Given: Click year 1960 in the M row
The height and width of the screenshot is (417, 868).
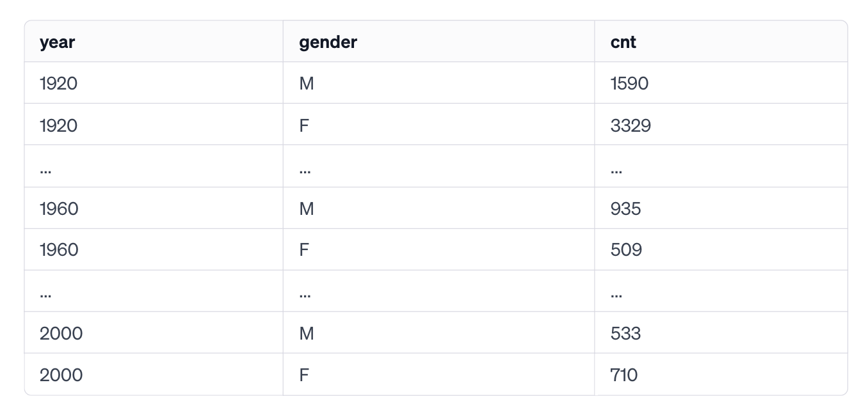Looking at the screenshot, I should point(59,208).
